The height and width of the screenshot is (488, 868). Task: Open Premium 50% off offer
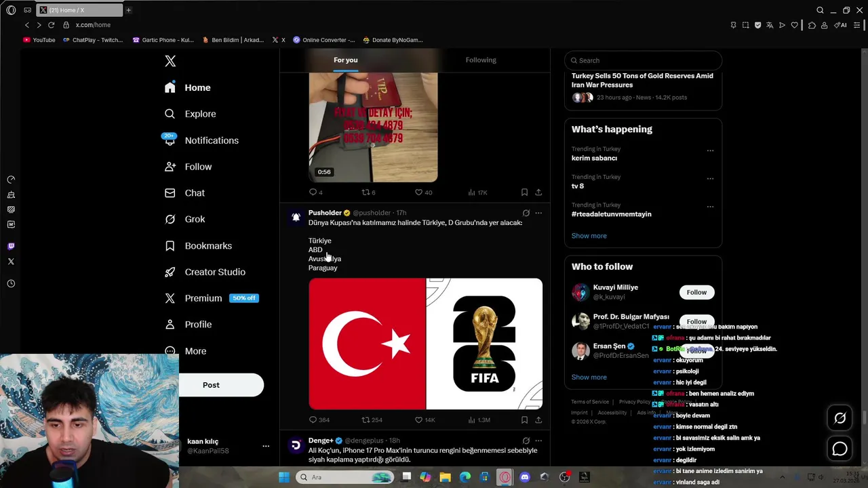click(212, 298)
